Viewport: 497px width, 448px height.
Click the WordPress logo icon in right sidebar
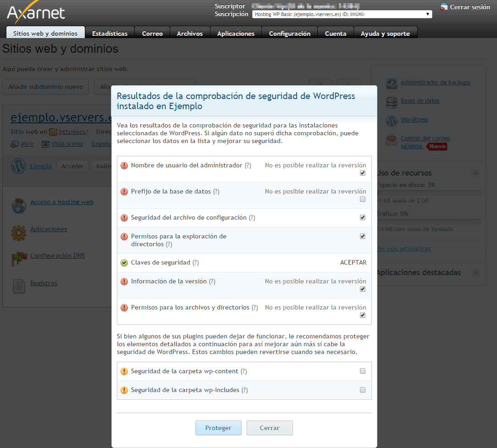click(392, 121)
